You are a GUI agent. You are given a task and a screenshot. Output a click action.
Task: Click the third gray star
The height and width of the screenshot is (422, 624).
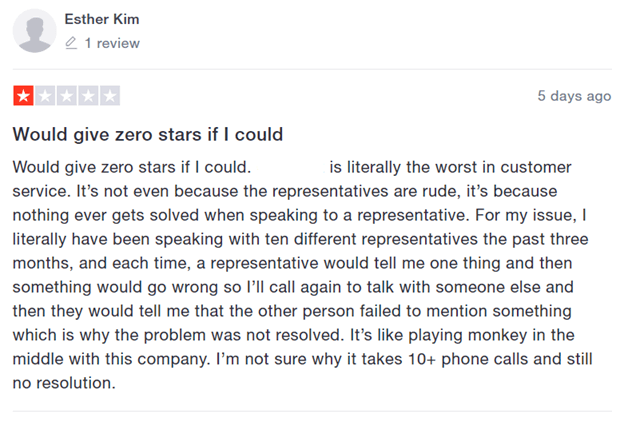(66, 96)
